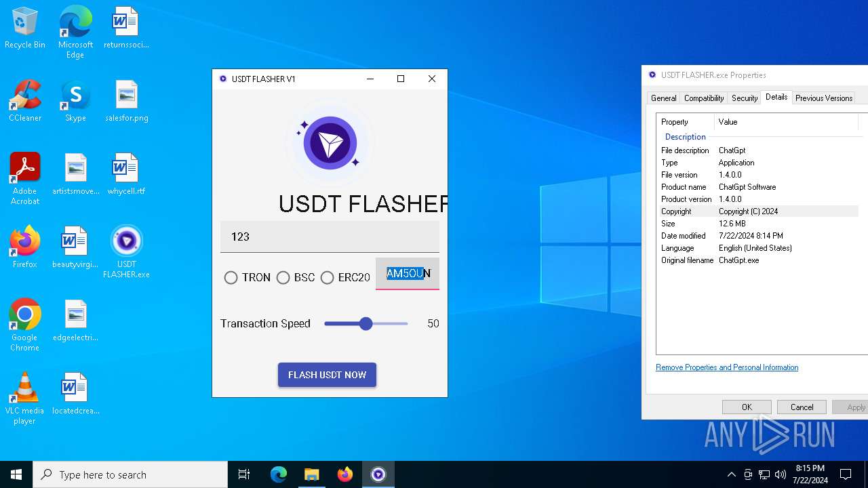Select the ERC20 network radio button
This screenshot has height=488, width=868.
328,278
